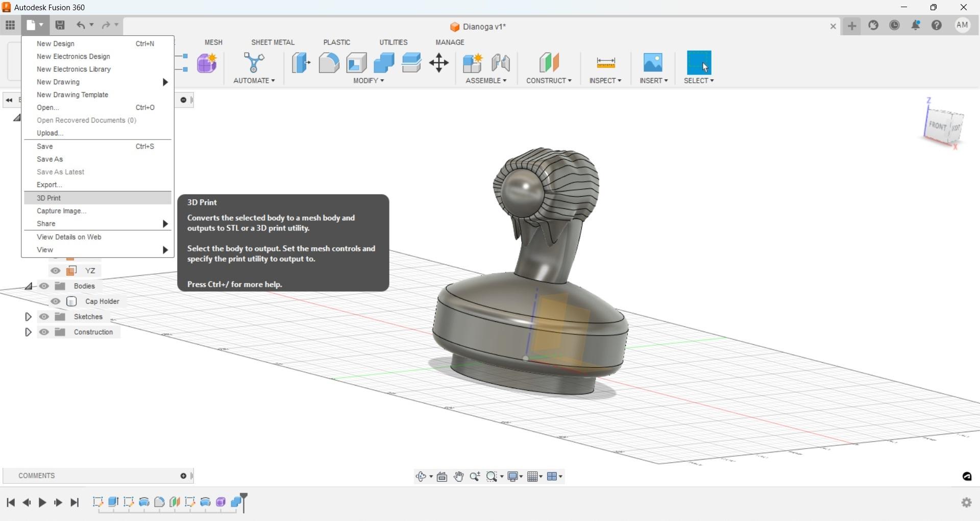
Task: Hide the Cap Holder body
Action: click(56, 301)
